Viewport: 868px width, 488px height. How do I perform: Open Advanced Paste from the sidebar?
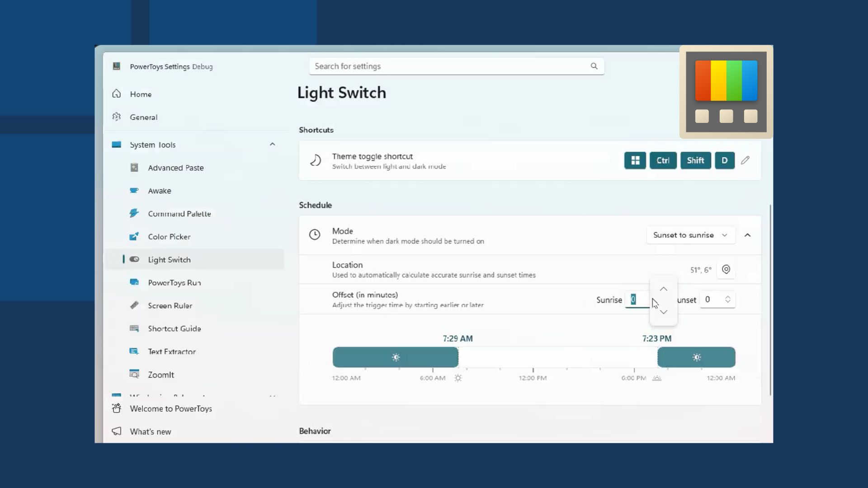point(175,168)
